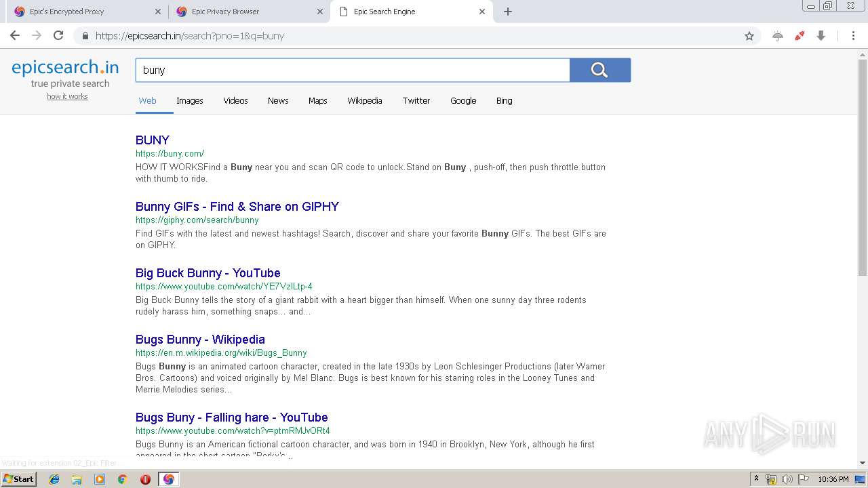868x488 pixels.
Task: Open the Epic umbrella privacy icon
Action: 778,36
